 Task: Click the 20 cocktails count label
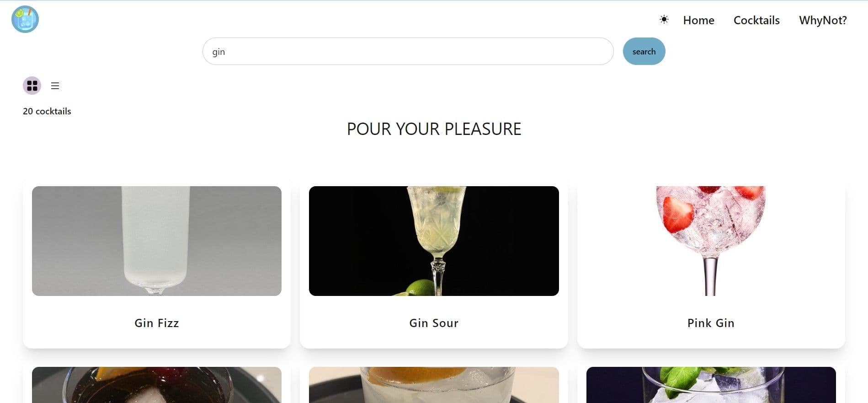pyautogui.click(x=47, y=111)
